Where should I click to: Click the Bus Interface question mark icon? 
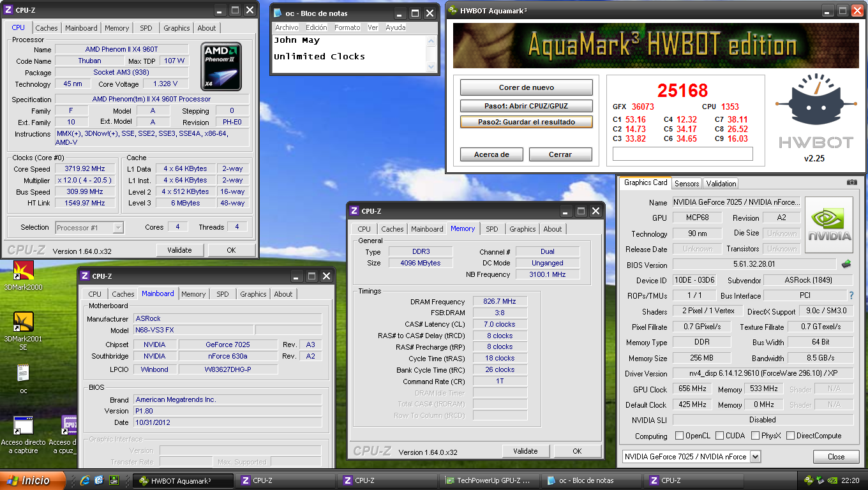coord(851,295)
